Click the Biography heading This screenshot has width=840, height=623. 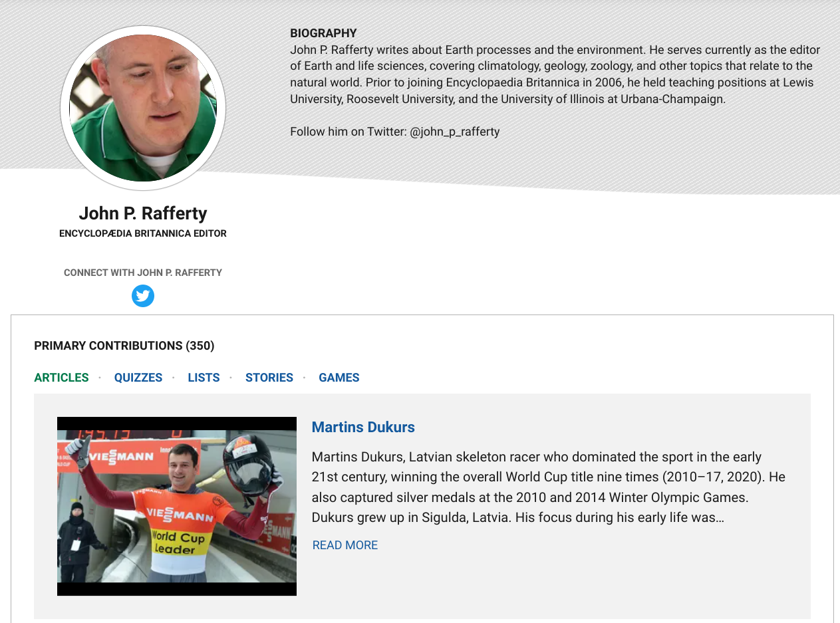(x=323, y=33)
